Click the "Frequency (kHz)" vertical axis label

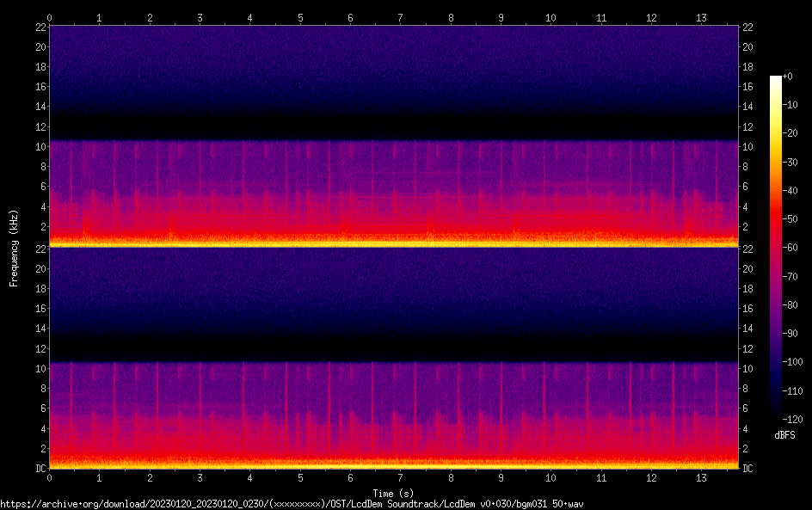[14, 248]
